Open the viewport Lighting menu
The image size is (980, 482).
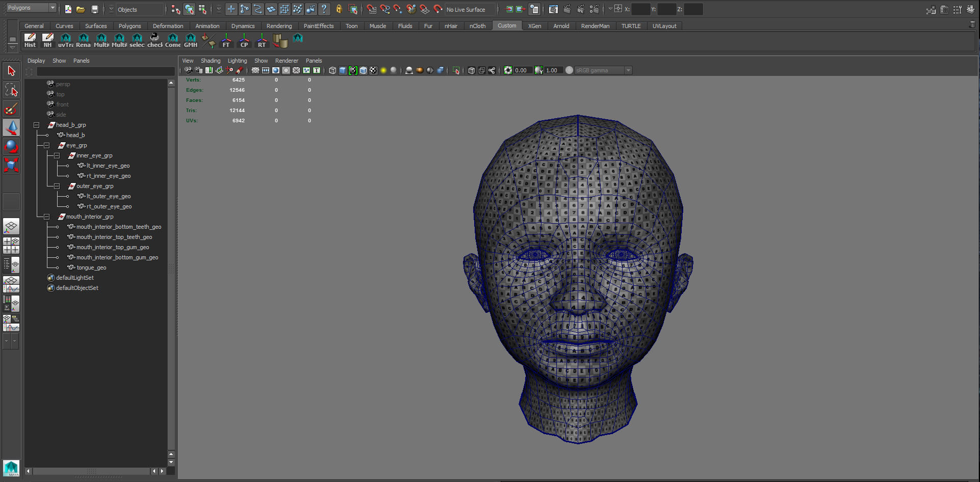pyautogui.click(x=237, y=61)
